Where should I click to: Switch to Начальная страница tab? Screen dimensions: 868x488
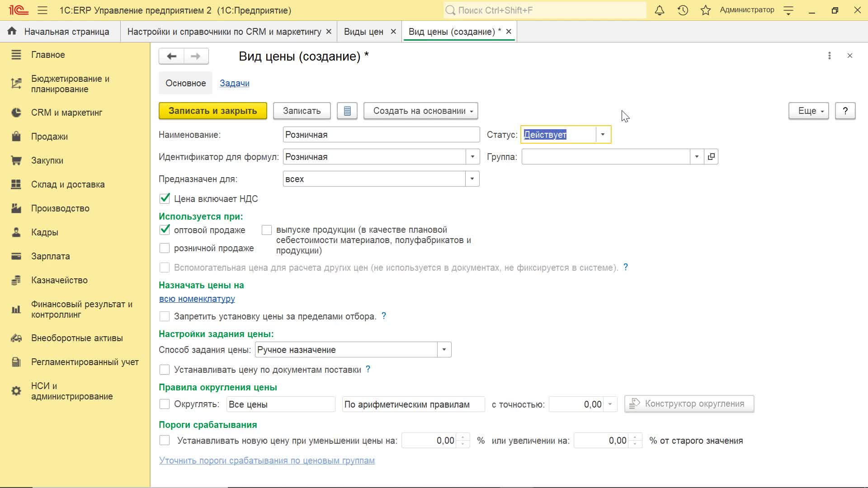pyautogui.click(x=60, y=32)
